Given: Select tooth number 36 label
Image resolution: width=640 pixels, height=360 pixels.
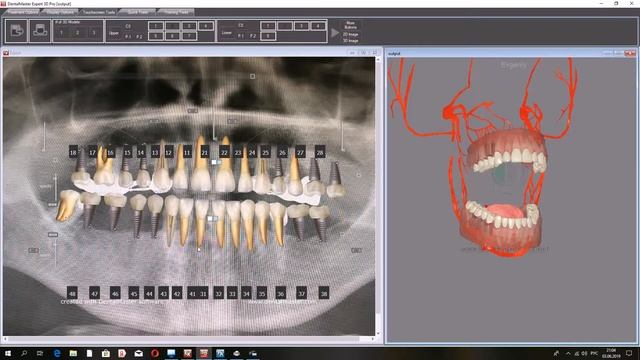Looking at the screenshot, I should [280, 293].
